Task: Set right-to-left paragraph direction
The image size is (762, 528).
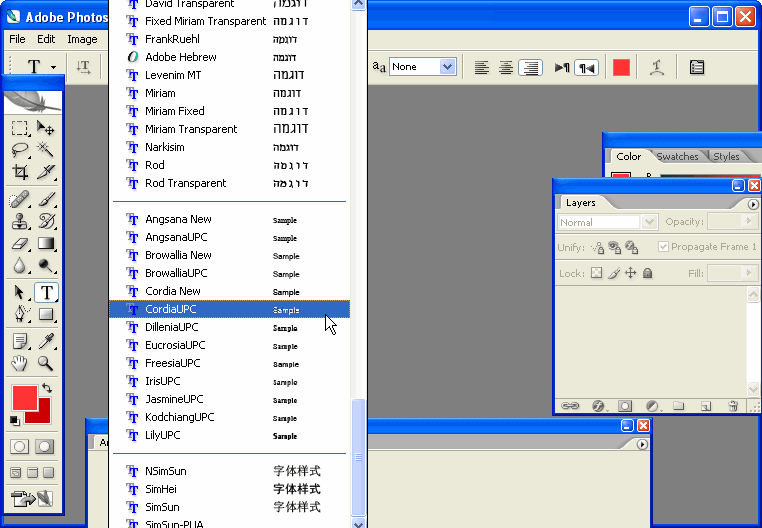Action: [x=587, y=67]
